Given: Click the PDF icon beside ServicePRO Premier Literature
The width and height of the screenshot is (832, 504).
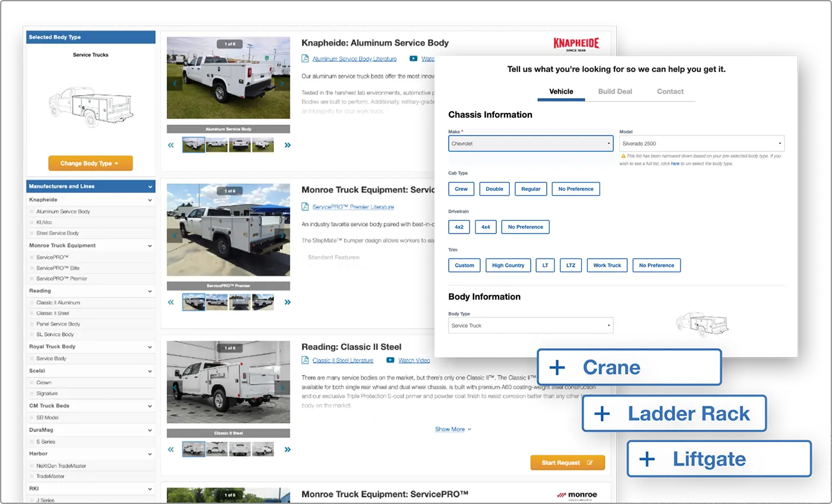Looking at the screenshot, I should (305, 207).
